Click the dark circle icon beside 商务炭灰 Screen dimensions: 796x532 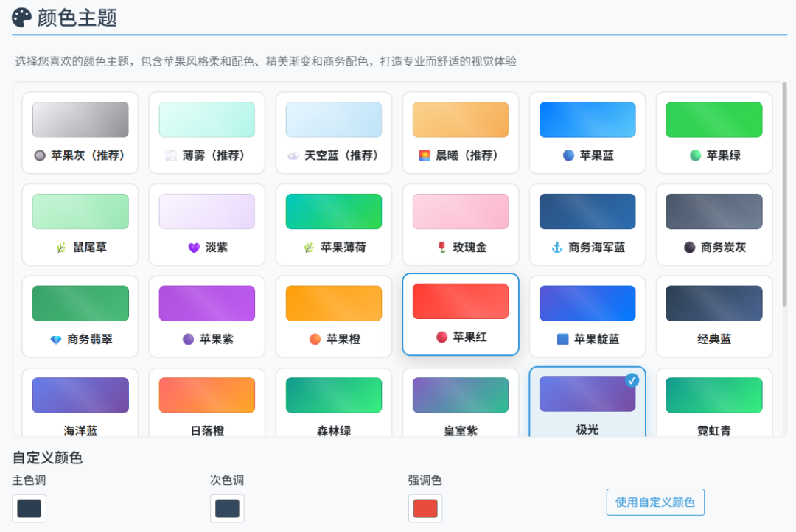[689, 248]
